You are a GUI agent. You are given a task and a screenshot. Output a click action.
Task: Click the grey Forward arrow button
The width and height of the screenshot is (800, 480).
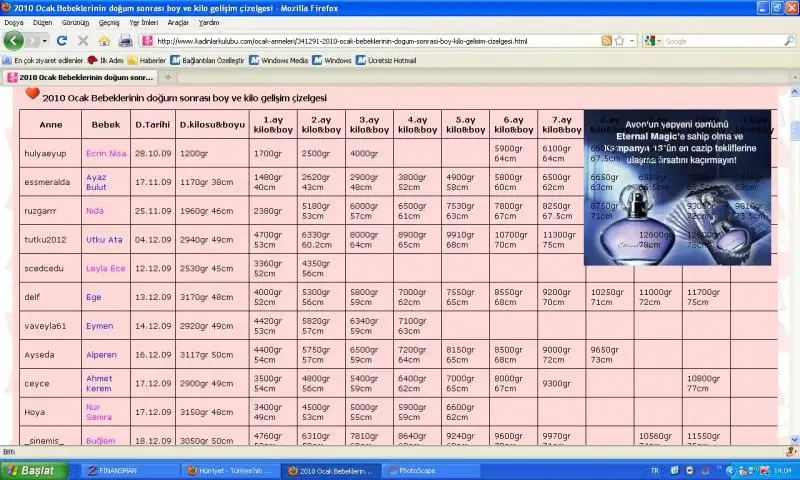[x=33, y=41]
